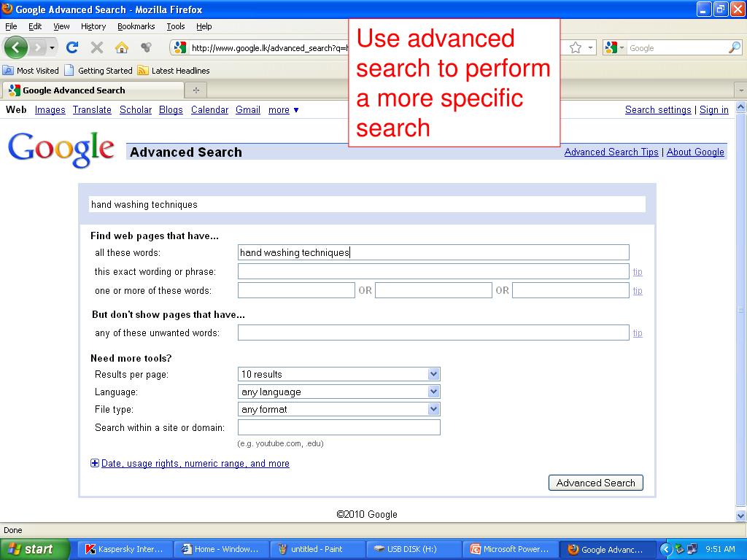Select the Google Advanced Search tab
The width and height of the screenshot is (747, 560).
tap(93, 90)
